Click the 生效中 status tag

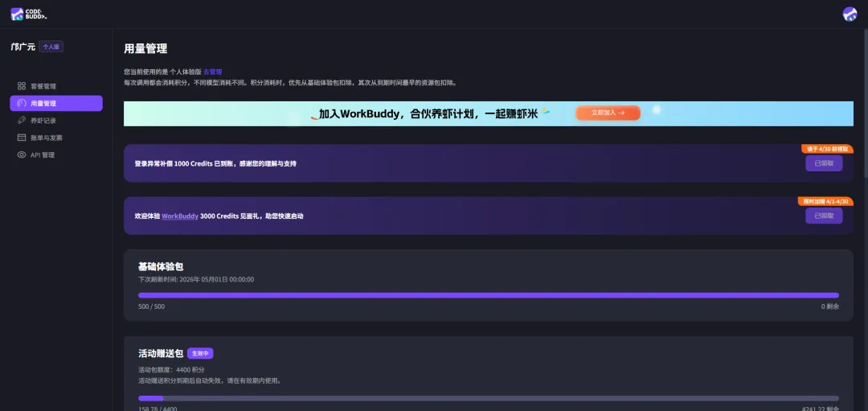click(x=200, y=353)
